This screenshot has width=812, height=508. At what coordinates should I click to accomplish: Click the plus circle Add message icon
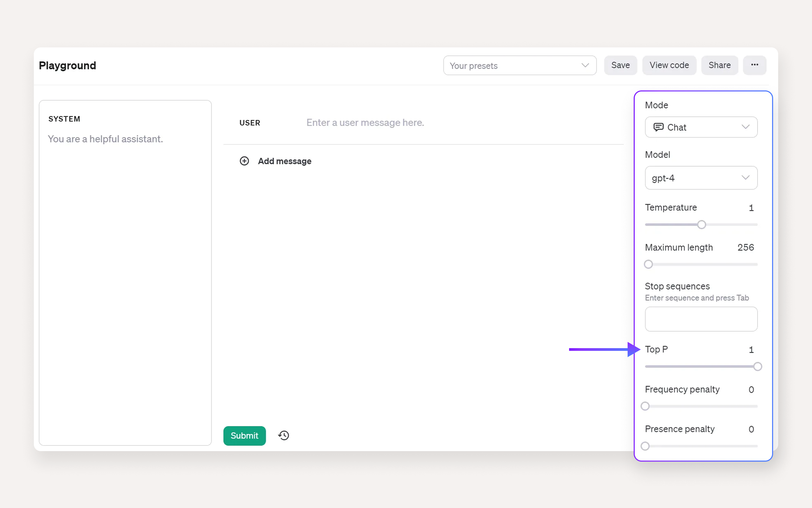click(x=244, y=161)
